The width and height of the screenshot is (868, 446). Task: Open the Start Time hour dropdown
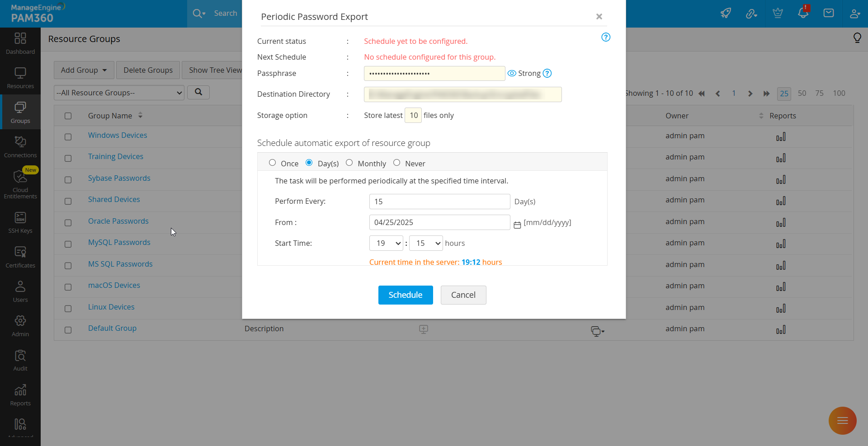tap(386, 243)
